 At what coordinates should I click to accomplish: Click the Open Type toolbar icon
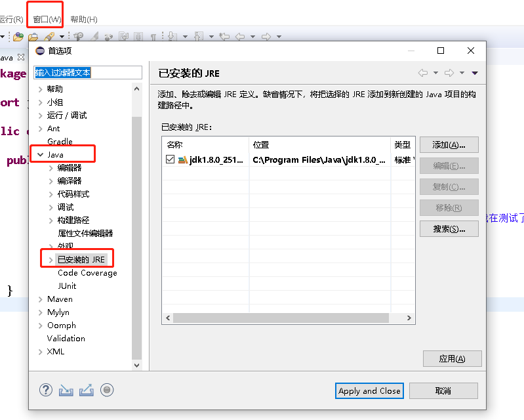click(x=18, y=37)
